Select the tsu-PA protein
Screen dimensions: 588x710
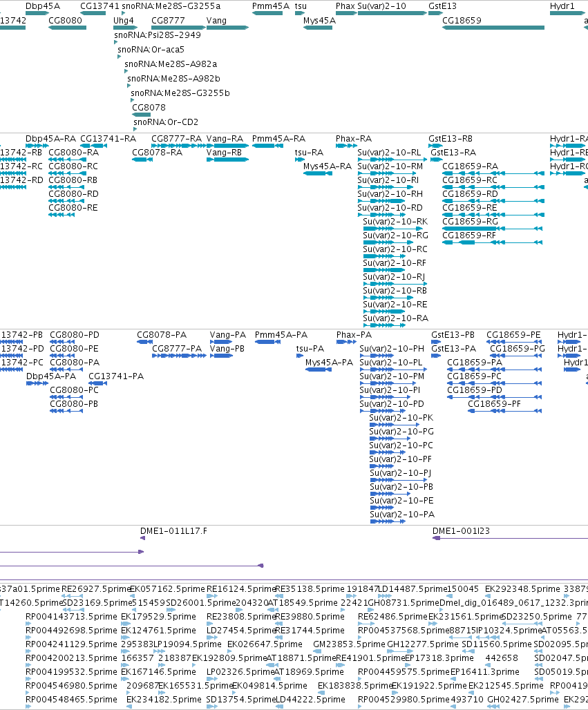(x=310, y=349)
